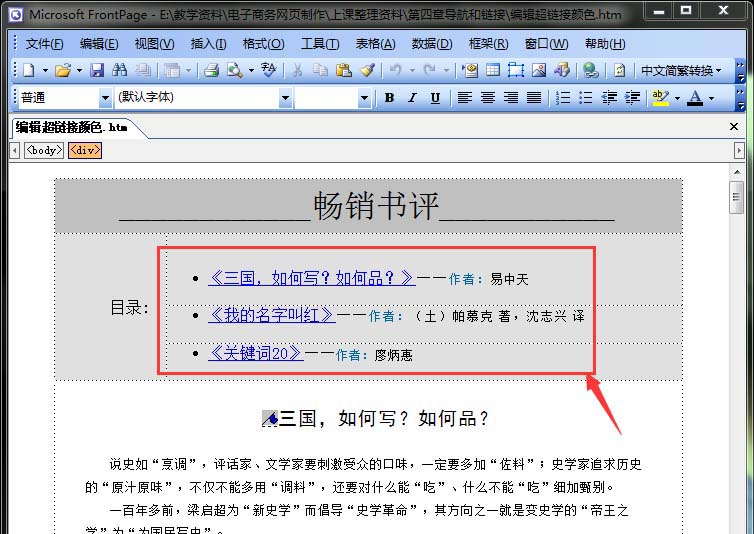This screenshot has width=754, height=534.
Task: Open the font dropdown (默认字体)
Action: pos(285,98)
